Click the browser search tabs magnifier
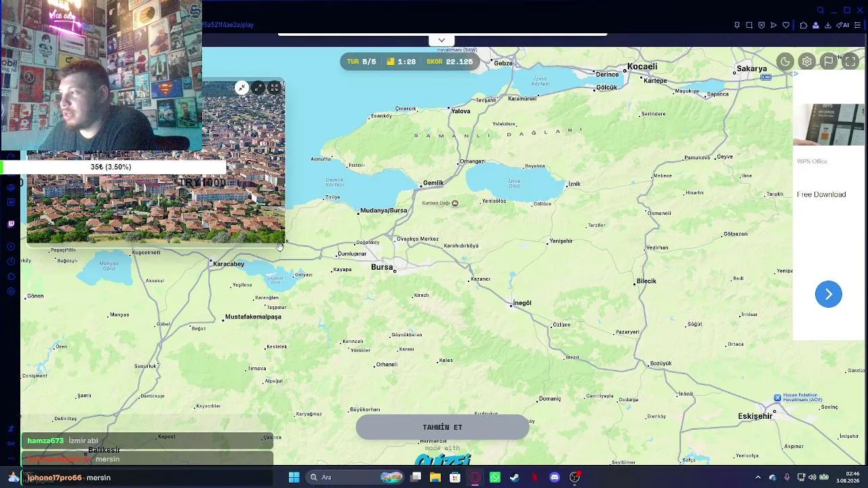The width and height of the screenshot is (868, 488). coord(821,10)
